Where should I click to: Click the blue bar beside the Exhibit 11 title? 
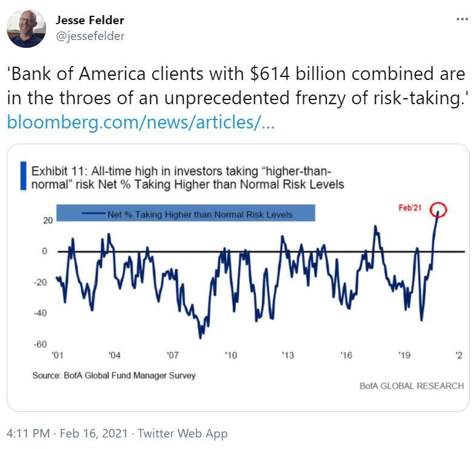point(23,175)
